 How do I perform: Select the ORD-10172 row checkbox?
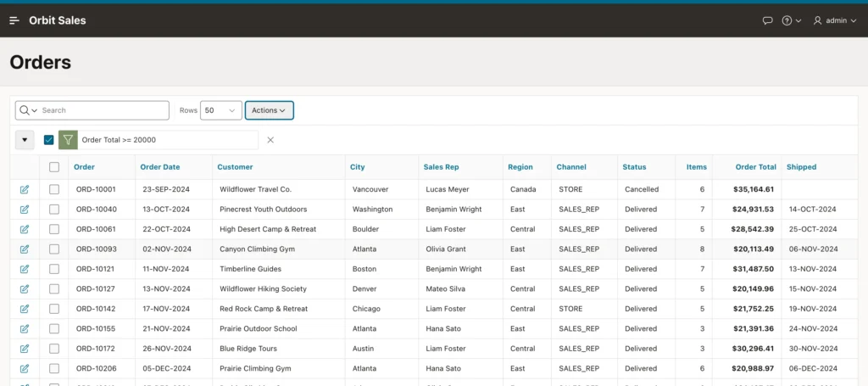click(53, 349)
